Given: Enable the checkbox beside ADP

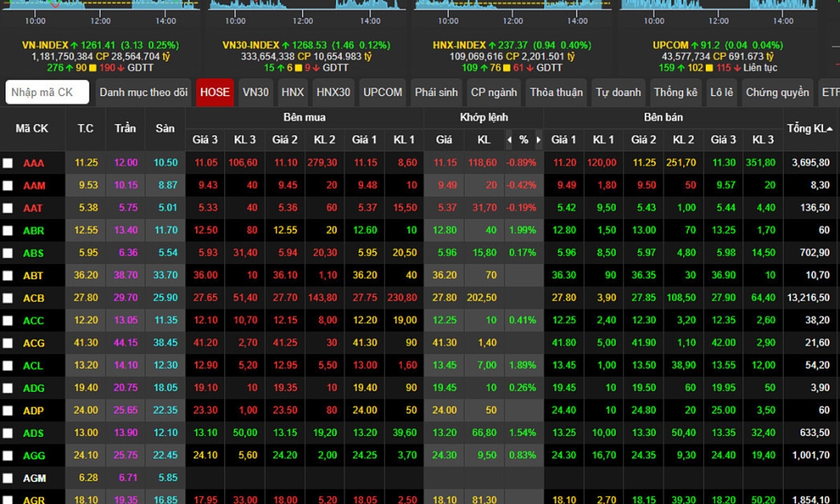Looking at the screenshot, I should pos(8,410).
